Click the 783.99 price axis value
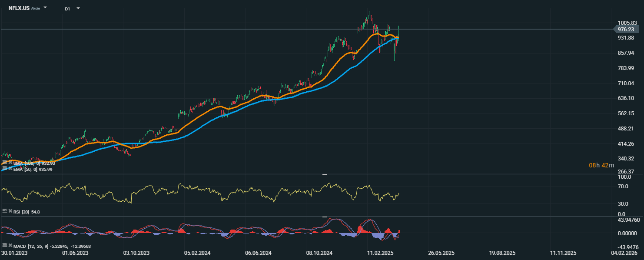Screen dimensions: 644x260 coord(626,68)
